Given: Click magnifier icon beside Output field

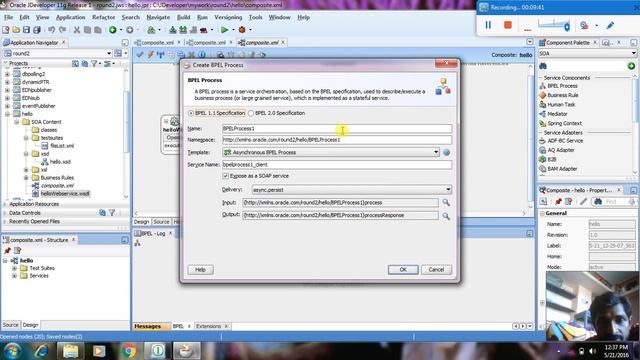Looking at the screenshot, I should pos(446,216).
